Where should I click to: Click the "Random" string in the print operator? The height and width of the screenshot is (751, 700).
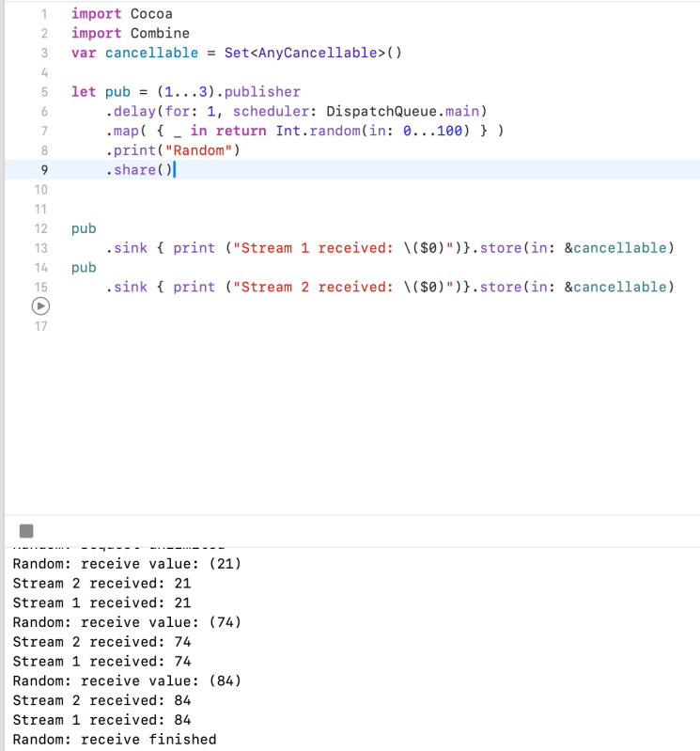[198, 150]
